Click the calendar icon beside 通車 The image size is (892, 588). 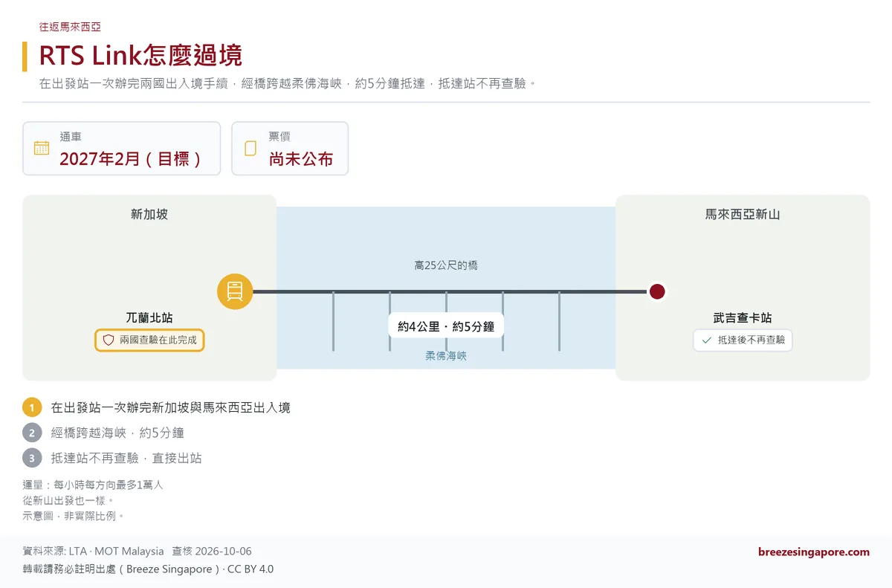coord(42,148)
